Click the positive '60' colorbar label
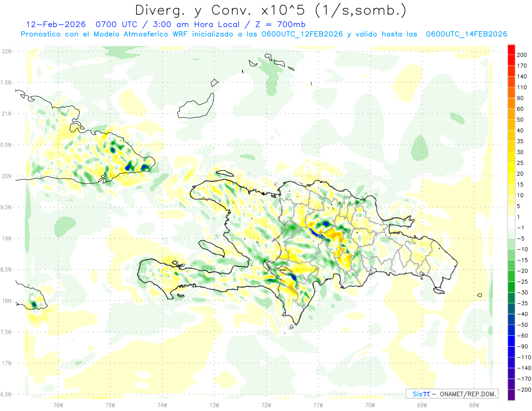This screenshot has height=411, width=532. 520,109
